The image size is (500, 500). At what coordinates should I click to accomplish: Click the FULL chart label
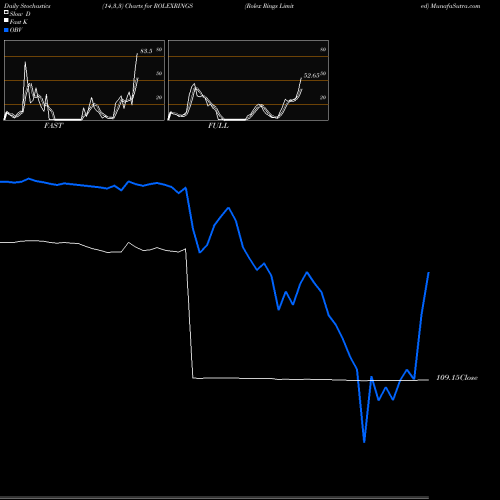218,126
